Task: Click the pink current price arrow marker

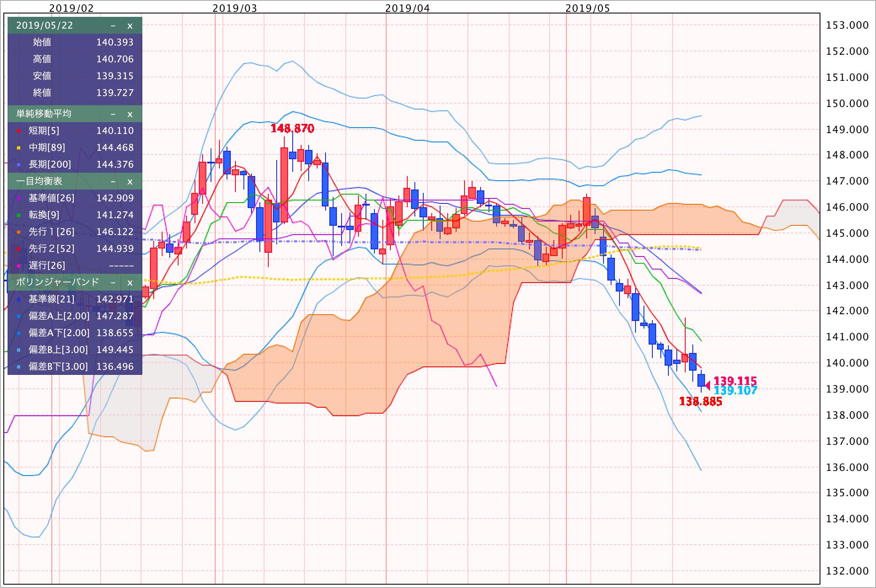Action: 708,385
